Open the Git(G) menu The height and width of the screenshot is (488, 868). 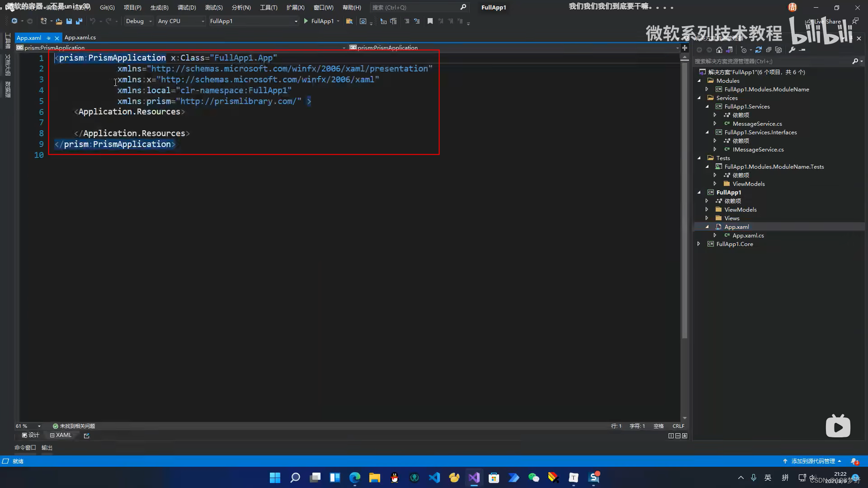click(107, 8)
